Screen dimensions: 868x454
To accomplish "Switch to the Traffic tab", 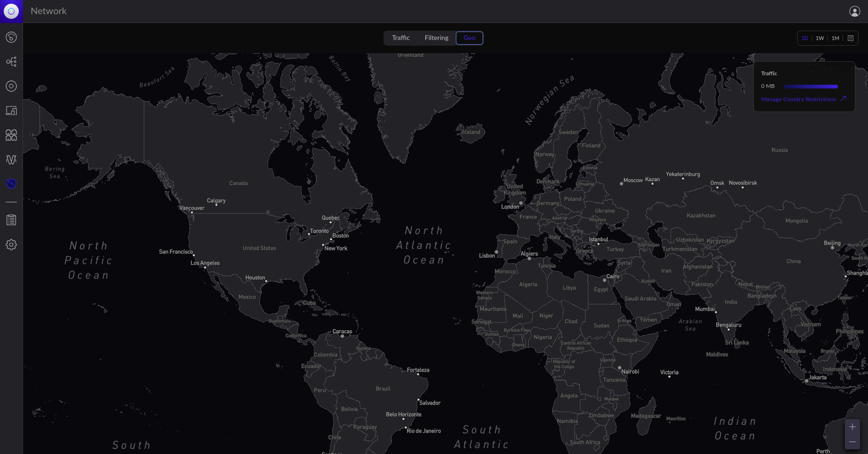I will [400, 38].
